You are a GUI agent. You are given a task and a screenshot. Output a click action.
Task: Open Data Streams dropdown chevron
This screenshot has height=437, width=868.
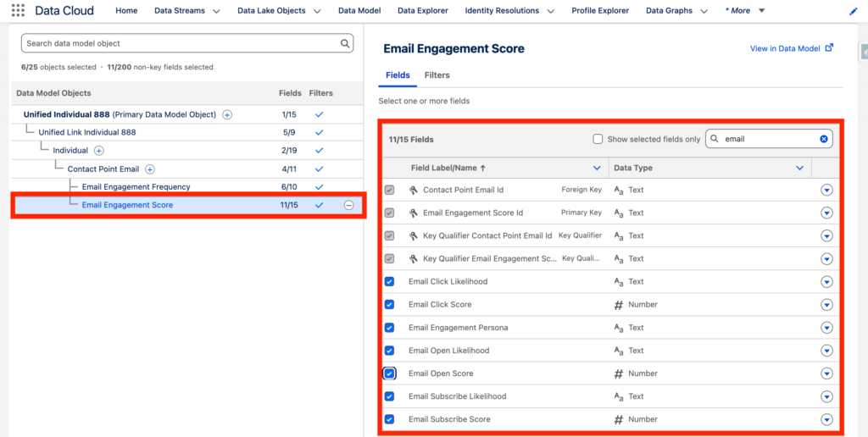coord(216,12)
